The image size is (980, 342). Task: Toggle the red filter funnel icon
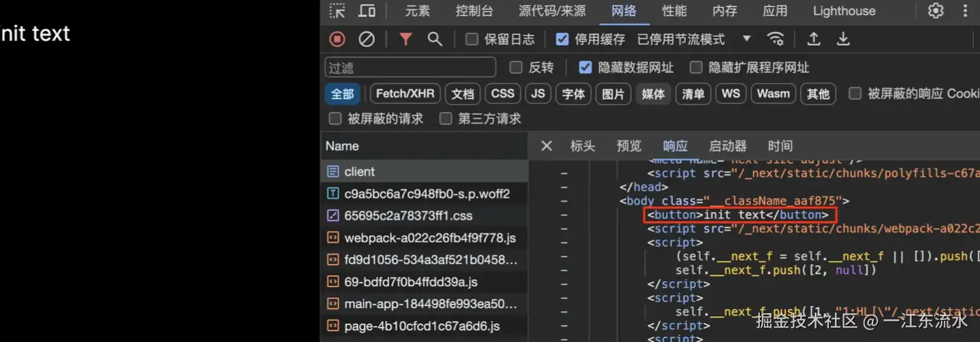click(x=406, y=39)
